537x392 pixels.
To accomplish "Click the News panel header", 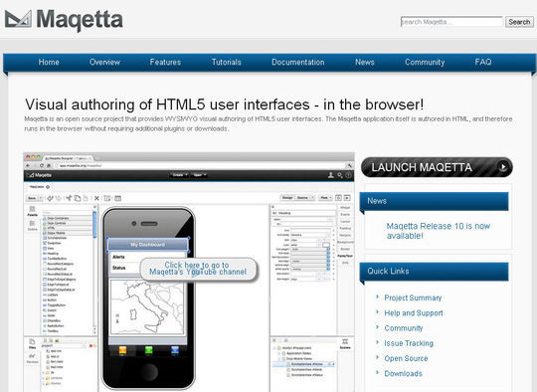I will 434,201.
